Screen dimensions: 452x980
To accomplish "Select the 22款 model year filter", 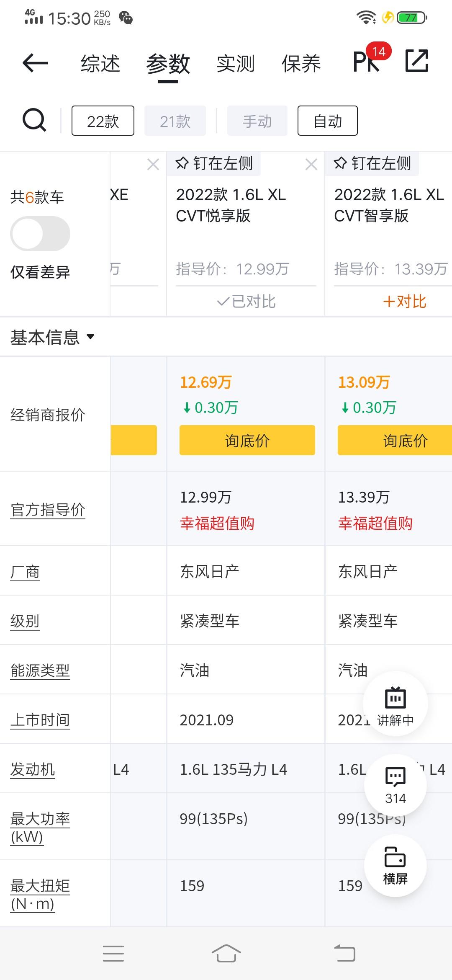I will coord(103,121).
